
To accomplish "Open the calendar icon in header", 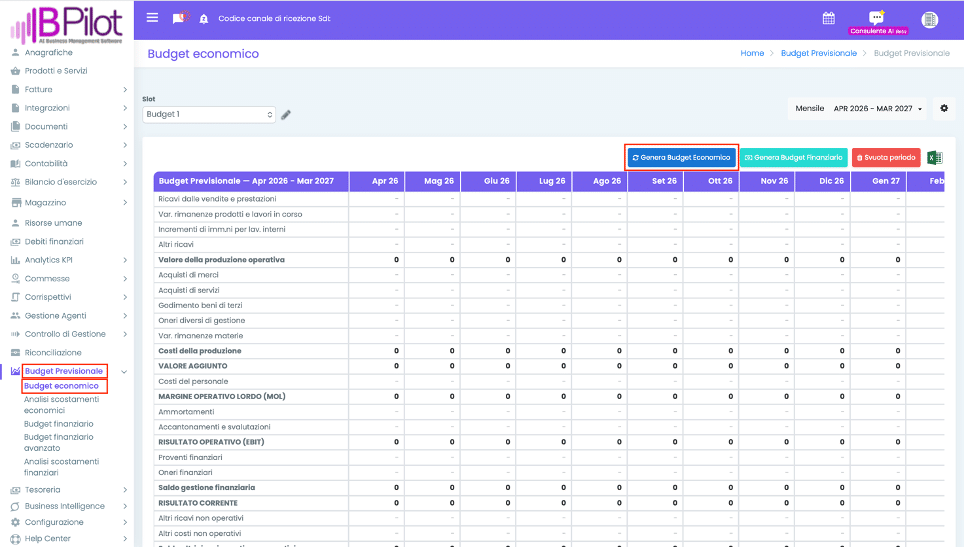I will [x=828, y=18].
